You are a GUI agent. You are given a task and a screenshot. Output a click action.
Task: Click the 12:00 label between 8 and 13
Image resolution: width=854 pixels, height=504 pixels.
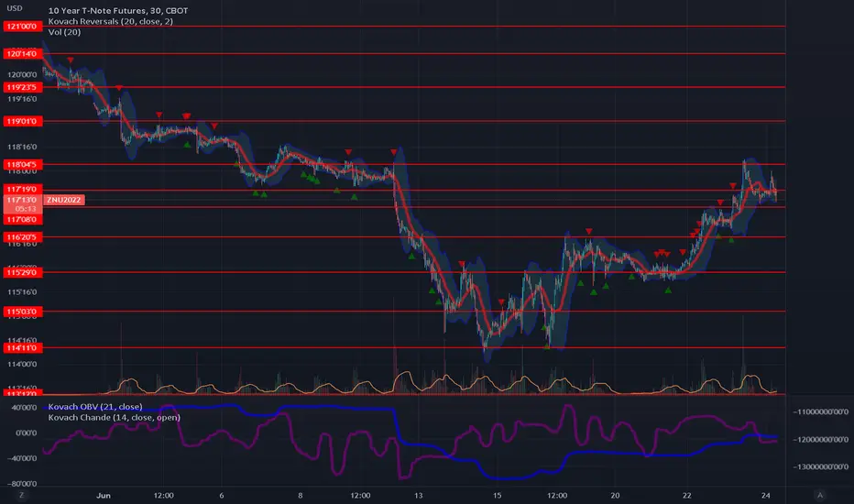coord(360,495)
